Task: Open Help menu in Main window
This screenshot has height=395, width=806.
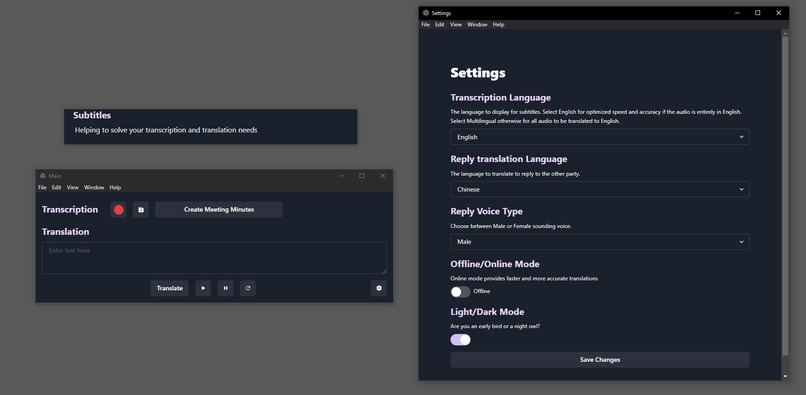Action: tap(115, 188)
